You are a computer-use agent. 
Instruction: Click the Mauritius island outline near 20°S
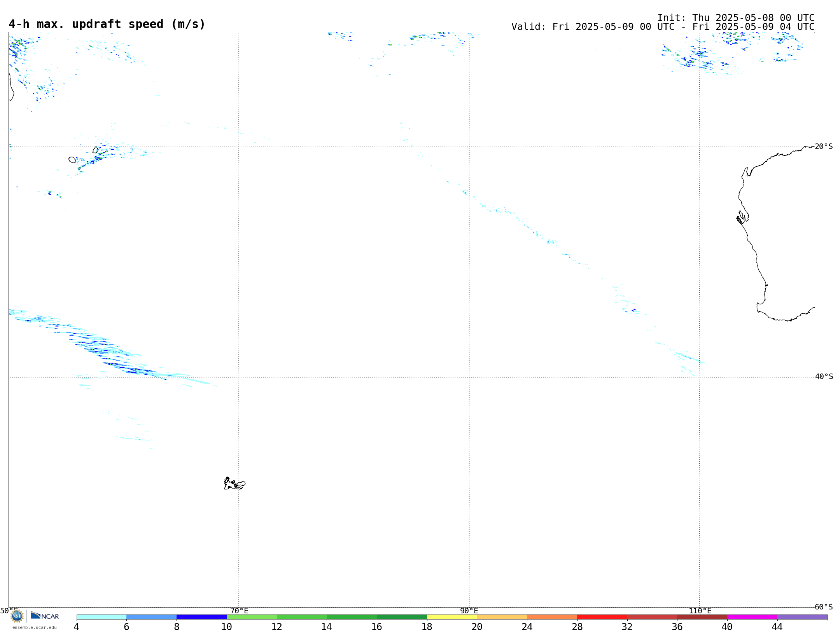(96, 150)
